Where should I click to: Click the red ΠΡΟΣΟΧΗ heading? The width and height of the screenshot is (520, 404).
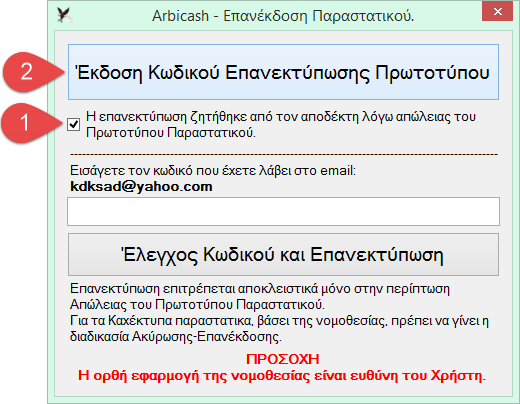coord(283,359)
